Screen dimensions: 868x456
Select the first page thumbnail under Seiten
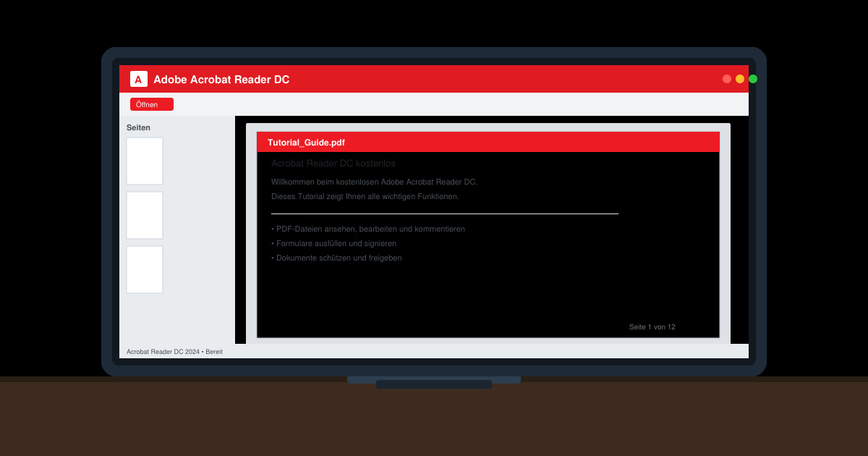[x=145, y=161]
